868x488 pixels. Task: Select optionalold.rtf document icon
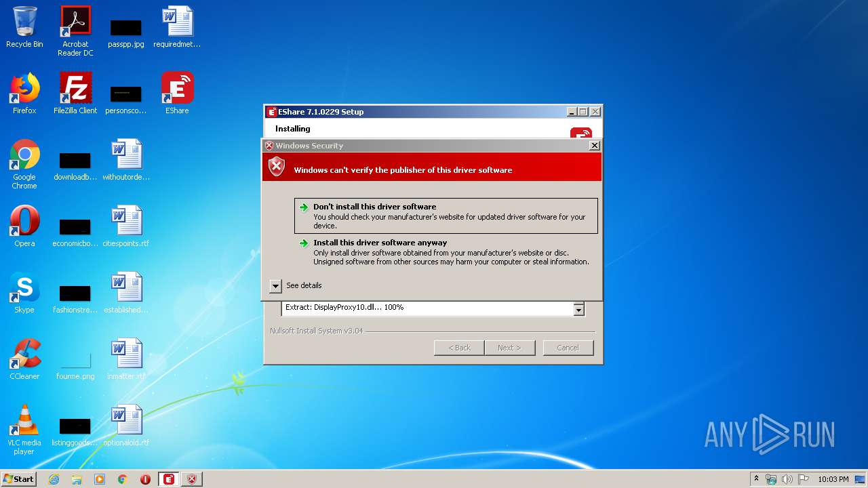(126, 426)
